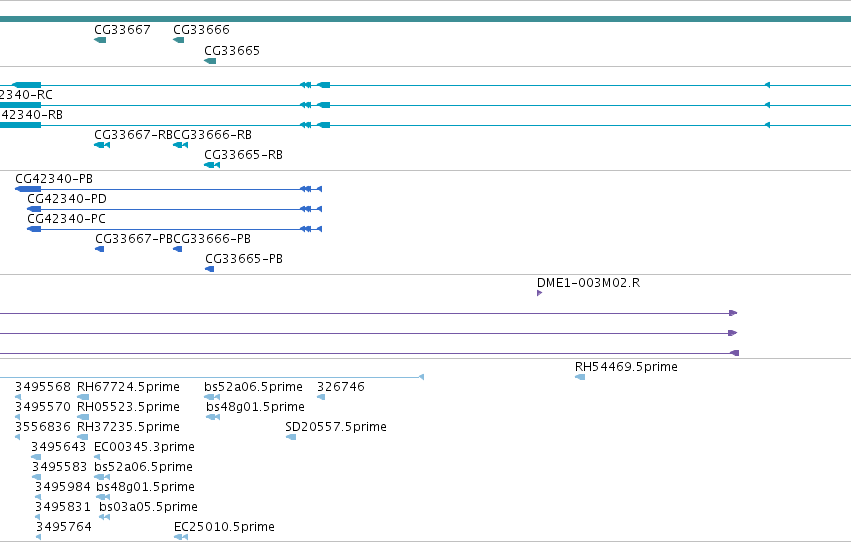
Task: Select the CG33667 gene glyph
Action: (x=100, y=40)
